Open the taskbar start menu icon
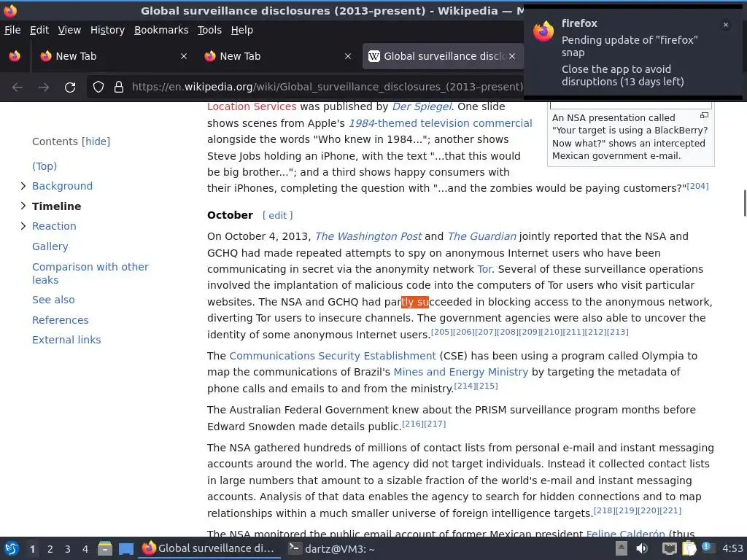 pos(11,548)
